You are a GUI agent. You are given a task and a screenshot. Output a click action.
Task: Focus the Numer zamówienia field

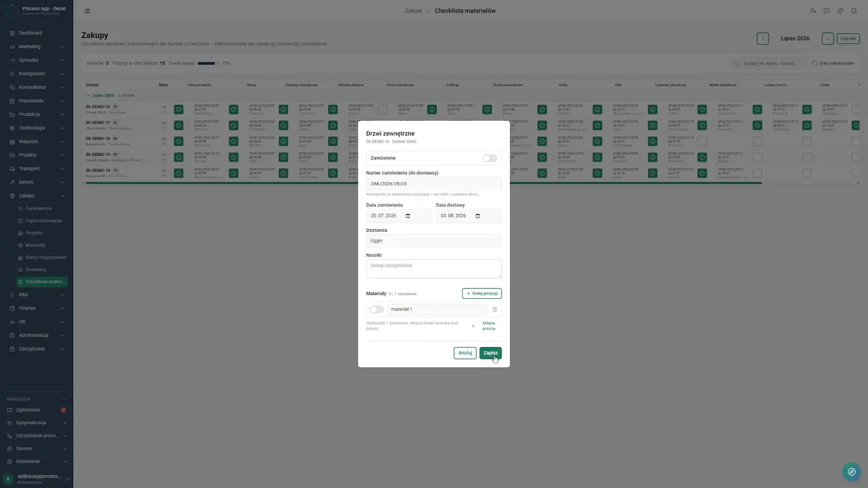[x=434, y=184]
